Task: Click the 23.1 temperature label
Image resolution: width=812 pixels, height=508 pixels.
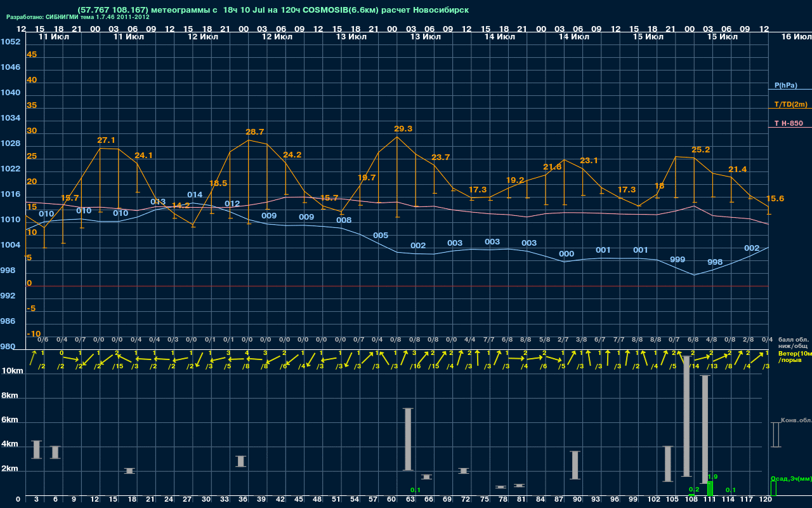Action: click(x=589, y=161)
